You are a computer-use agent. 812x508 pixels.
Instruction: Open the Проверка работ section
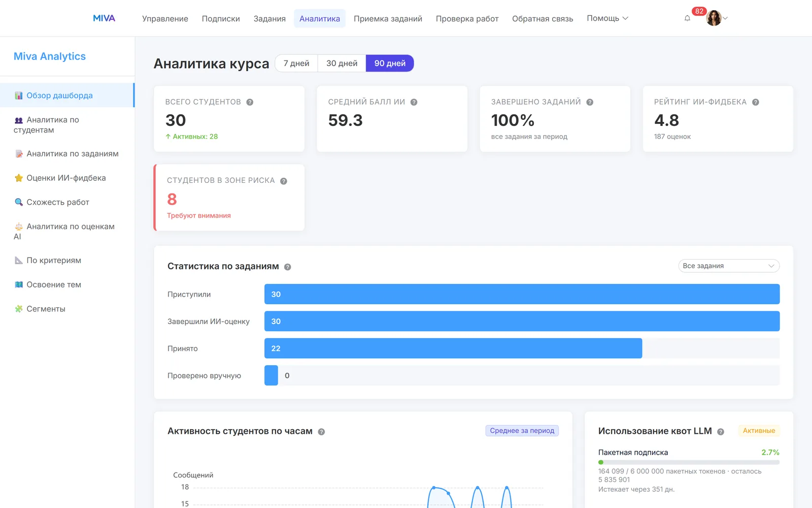click(467, 18)
